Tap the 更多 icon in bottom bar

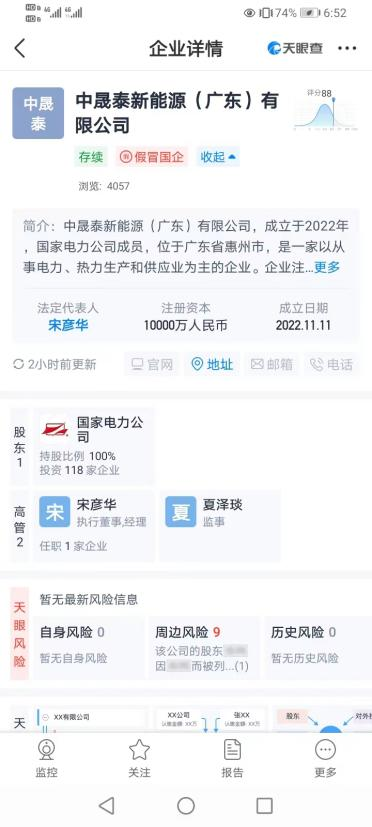[x=325, y=759]
